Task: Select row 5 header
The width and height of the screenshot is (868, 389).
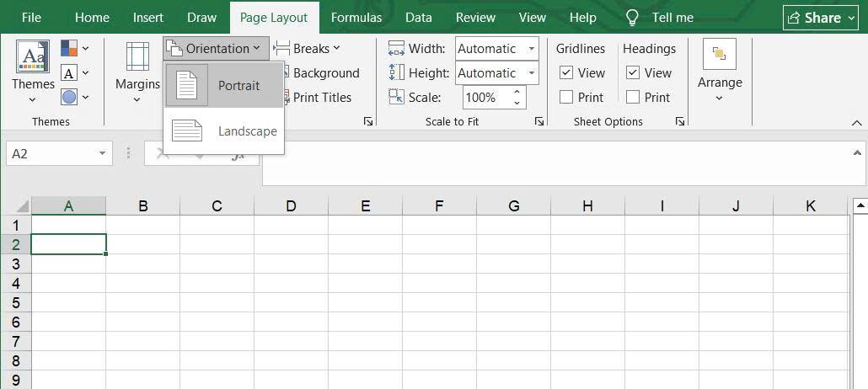Action: click(x=15, y=302)
